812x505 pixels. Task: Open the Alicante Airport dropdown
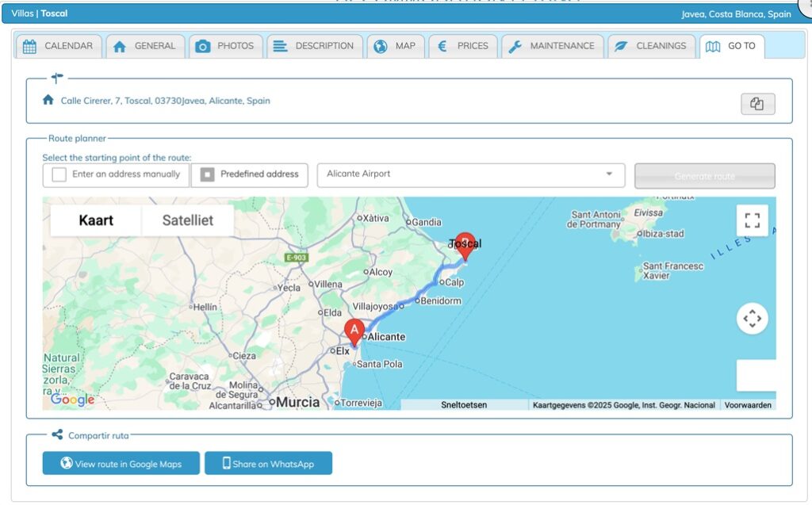[470, 174]
